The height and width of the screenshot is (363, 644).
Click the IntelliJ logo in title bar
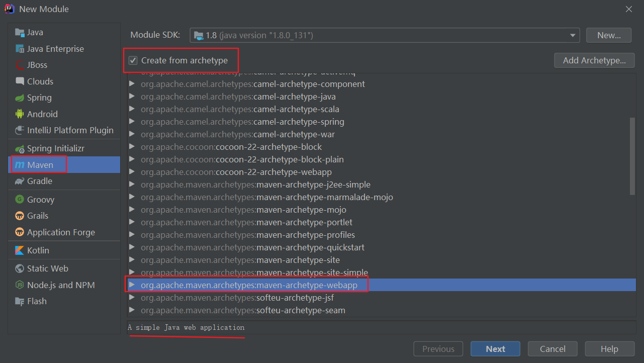[10, 9]
